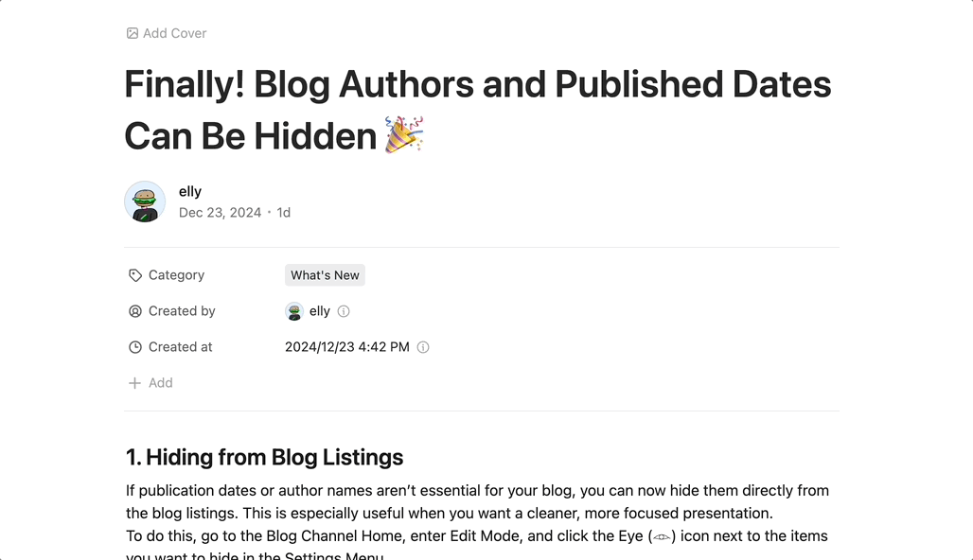Select the Created by property label

pos(182,311)
